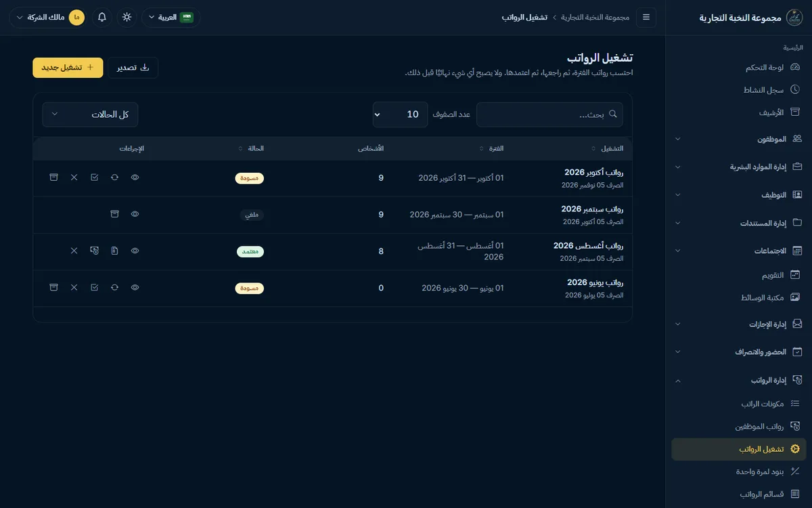812x508 pixels.
Task: Expand إدارة الموارد البشرية section
Action: [739, 167]
